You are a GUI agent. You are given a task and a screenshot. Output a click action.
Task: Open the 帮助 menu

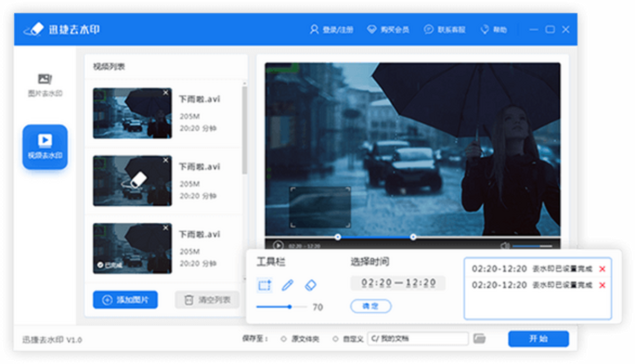pos(493,30)
